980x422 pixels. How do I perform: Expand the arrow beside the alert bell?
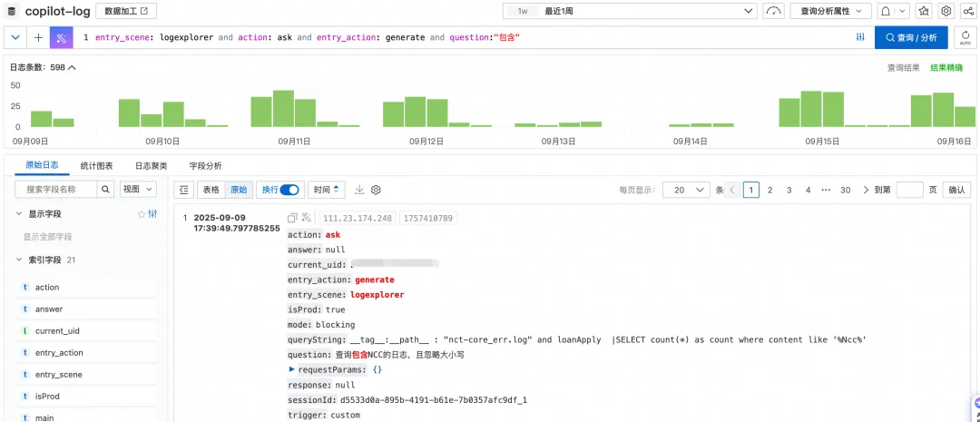point(903,11)
